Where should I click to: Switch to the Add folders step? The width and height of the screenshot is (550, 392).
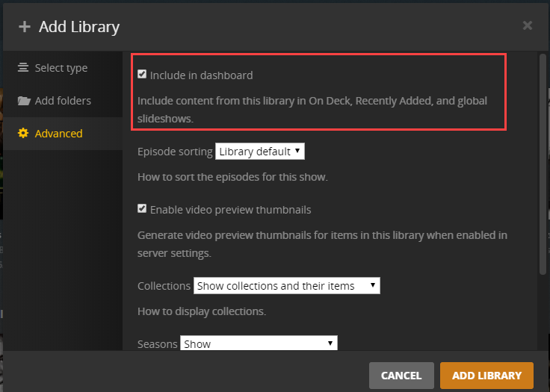[x=63, y=101]
